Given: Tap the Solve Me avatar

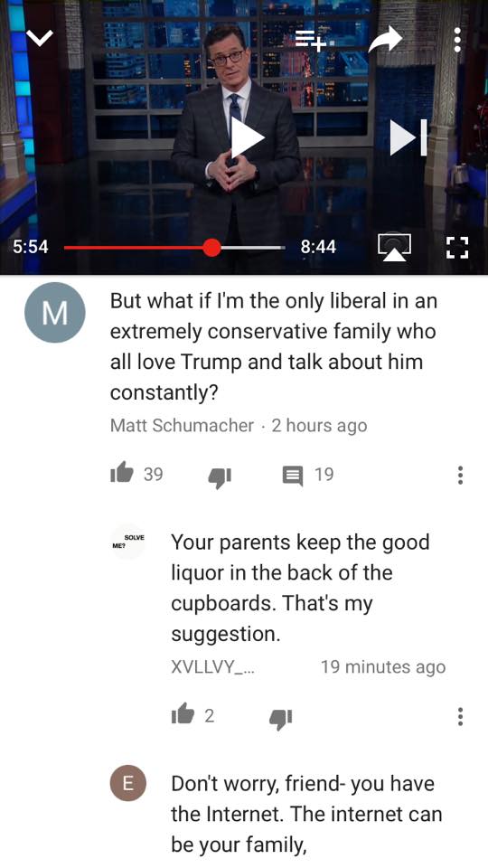Looking at the screenshot, I should point(127,542).
